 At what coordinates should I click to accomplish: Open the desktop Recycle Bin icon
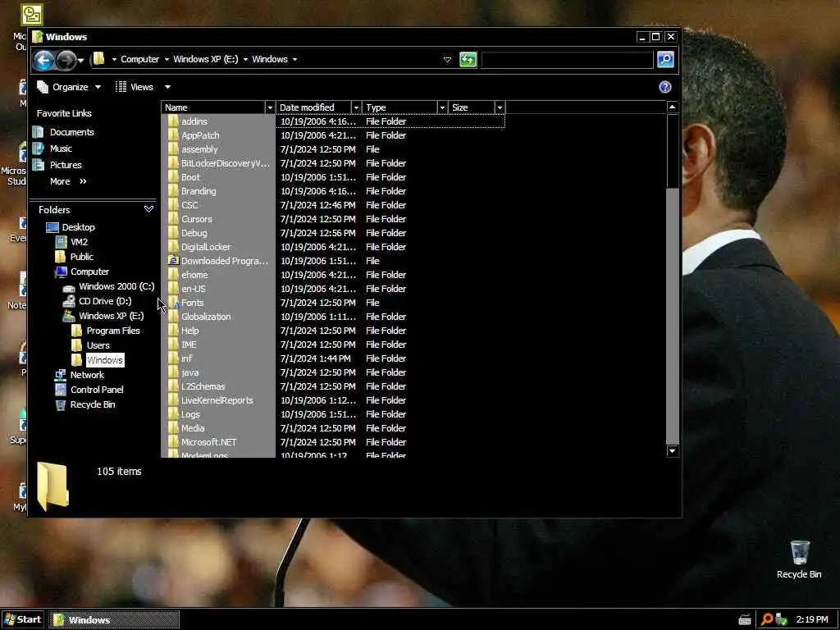(x=799, y=559)
